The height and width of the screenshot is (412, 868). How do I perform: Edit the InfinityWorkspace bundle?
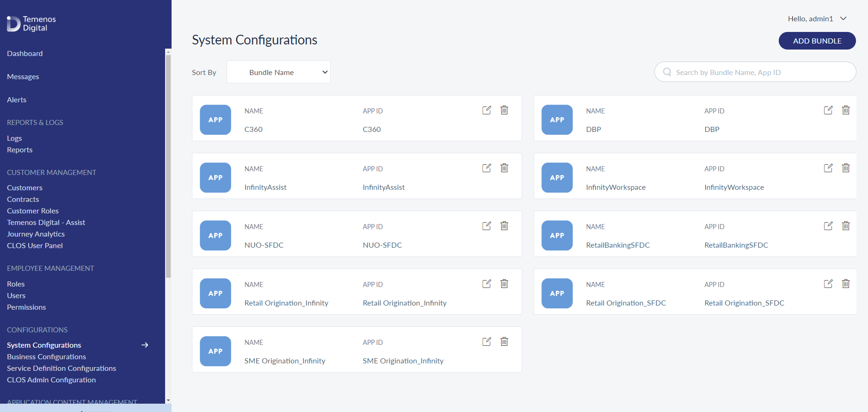pos(828,168)
